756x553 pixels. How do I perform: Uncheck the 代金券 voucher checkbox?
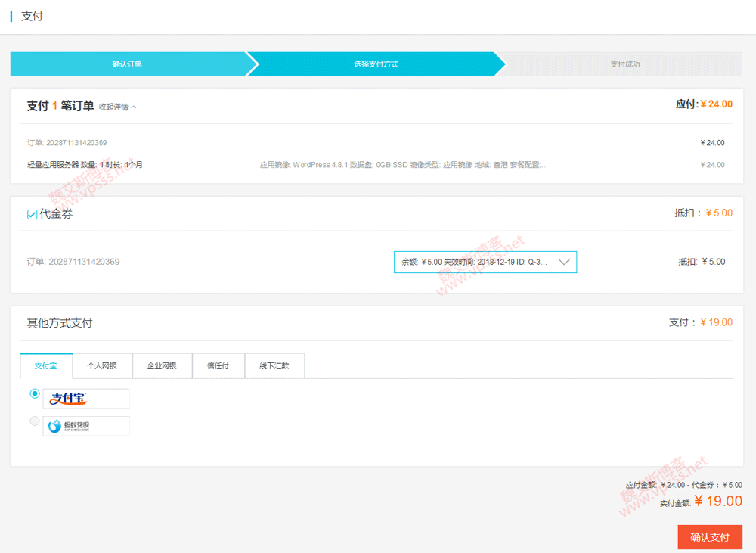pyautogui.click(x=32, y=215)
